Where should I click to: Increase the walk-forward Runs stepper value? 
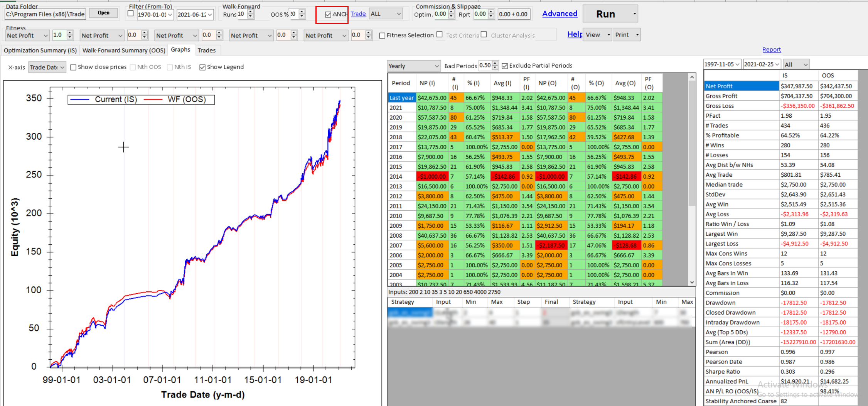point(251,12)
